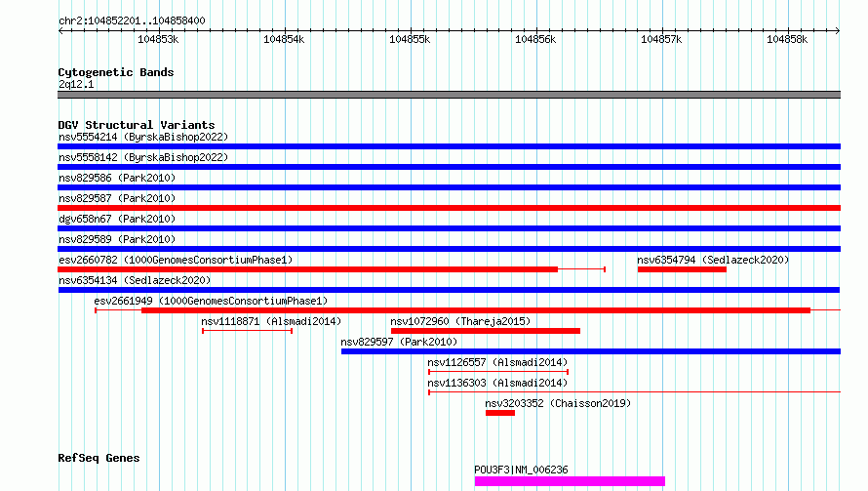Screen dimensions: 868x491
Task: Click the blue bar under nsv5558142
Action: [449, 167]
